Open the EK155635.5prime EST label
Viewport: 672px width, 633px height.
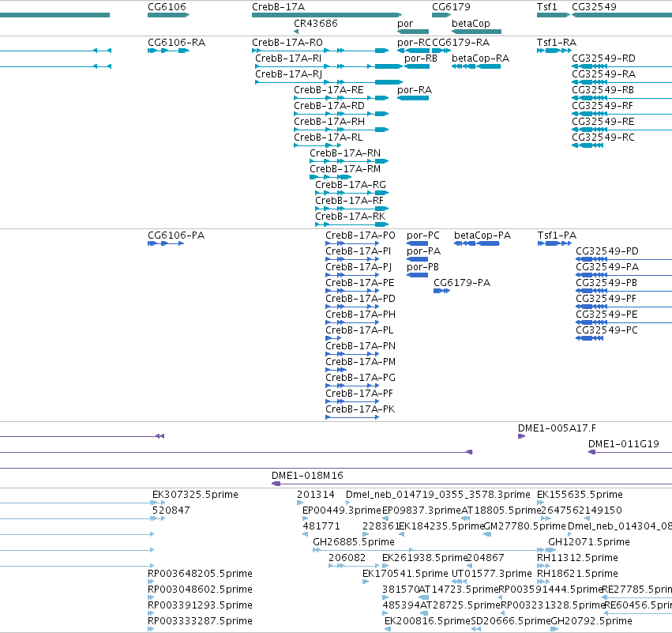point(580,495)
